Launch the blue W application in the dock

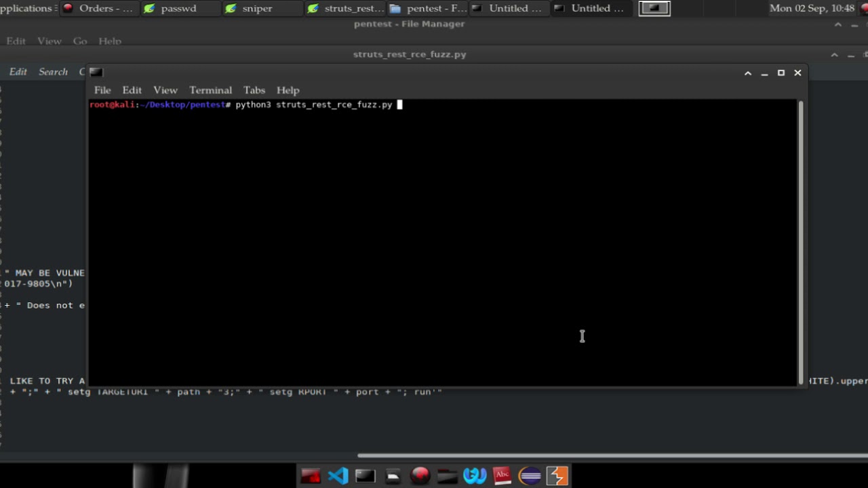tap(475, 476)
